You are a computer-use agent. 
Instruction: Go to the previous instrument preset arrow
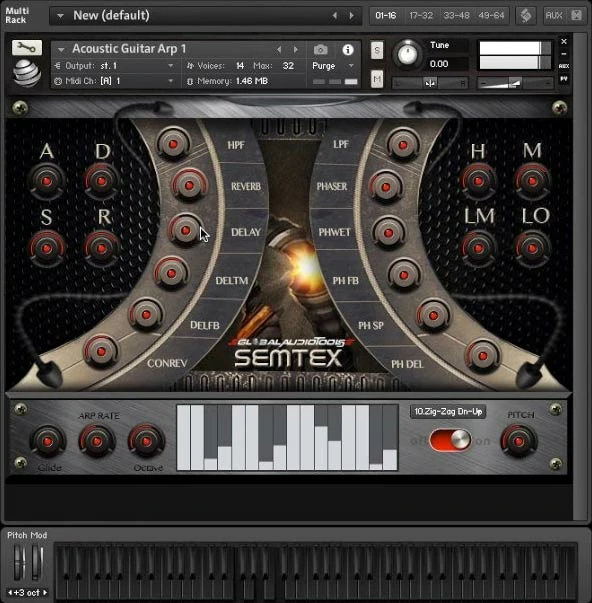pyautogui.click(x=279, y=50)
